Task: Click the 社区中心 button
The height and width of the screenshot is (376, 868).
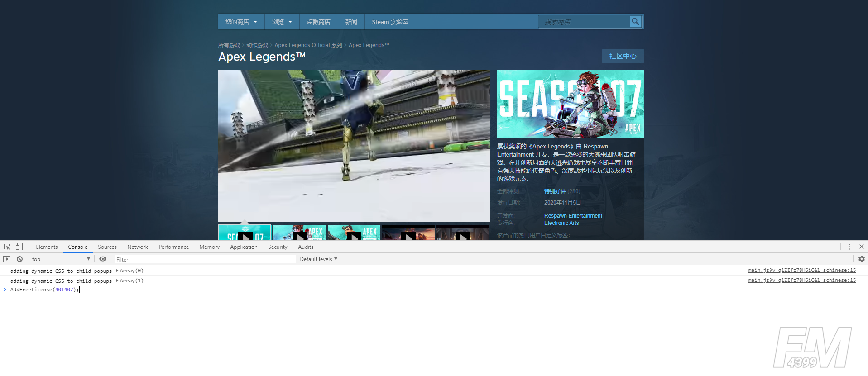Action: click(x=623, y=56)
